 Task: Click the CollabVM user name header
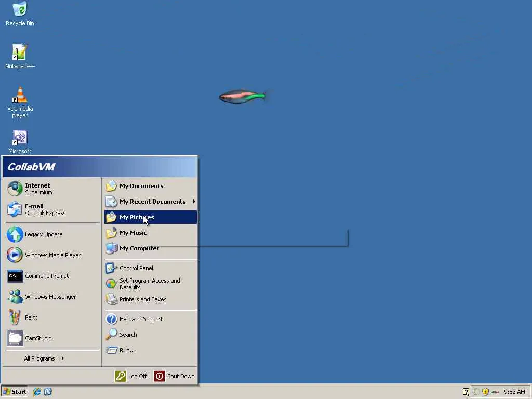coord(31,167)
